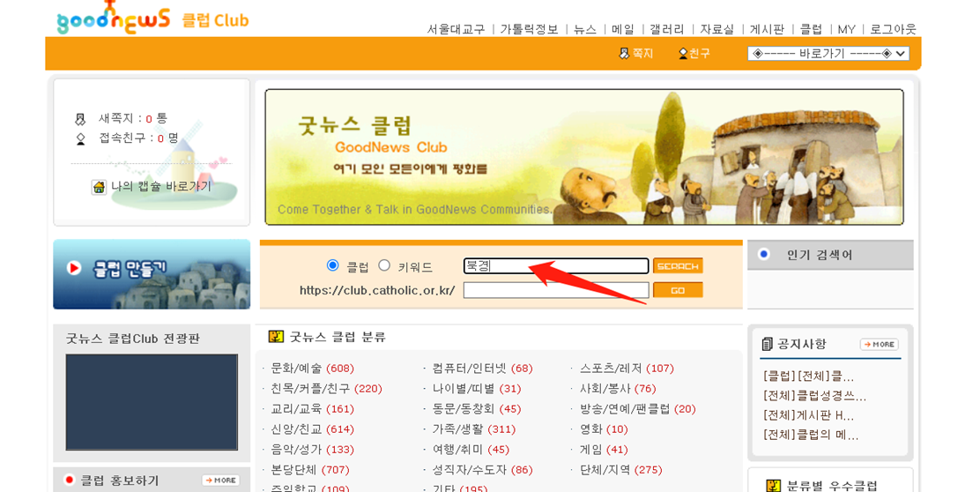Open the 바로가기 dropdown menu
980x492 pixels.
point(828,54)
